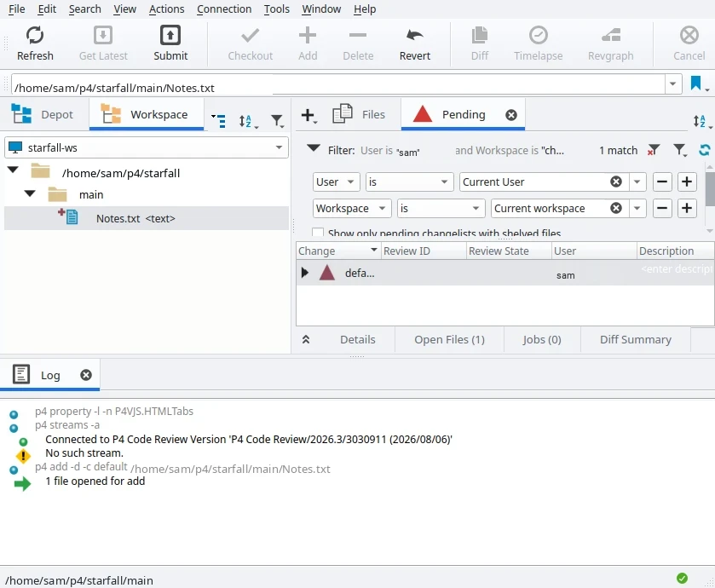Switch to the Depot tab
The height and width of the screenshot is (588, 715).
43,114
